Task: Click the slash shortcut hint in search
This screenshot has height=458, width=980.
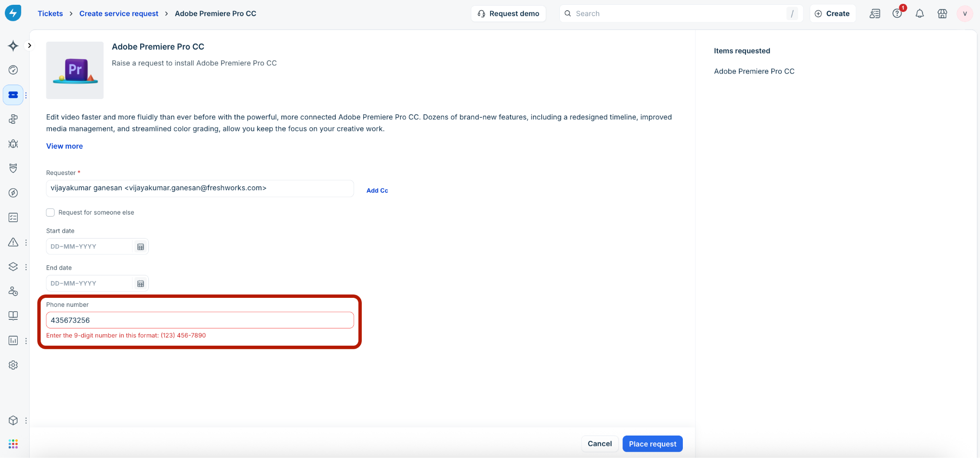Action: pos(792,13)
